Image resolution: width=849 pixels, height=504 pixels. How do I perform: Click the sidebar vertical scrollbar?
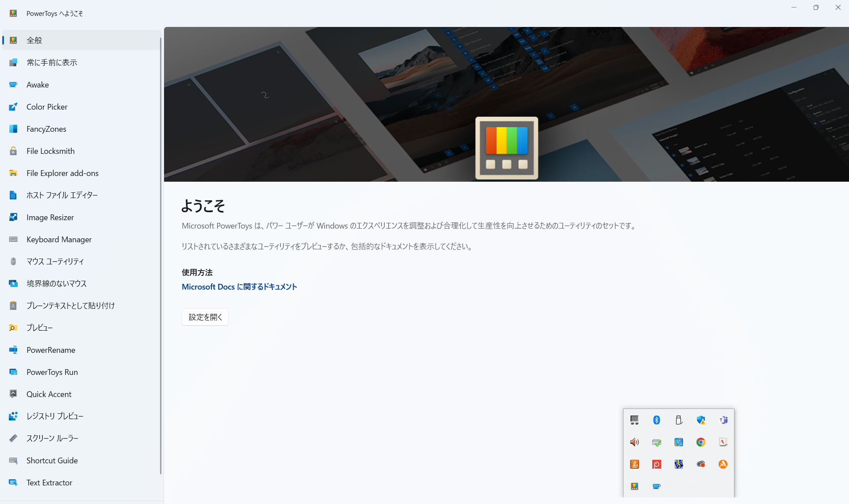[161, 256]
